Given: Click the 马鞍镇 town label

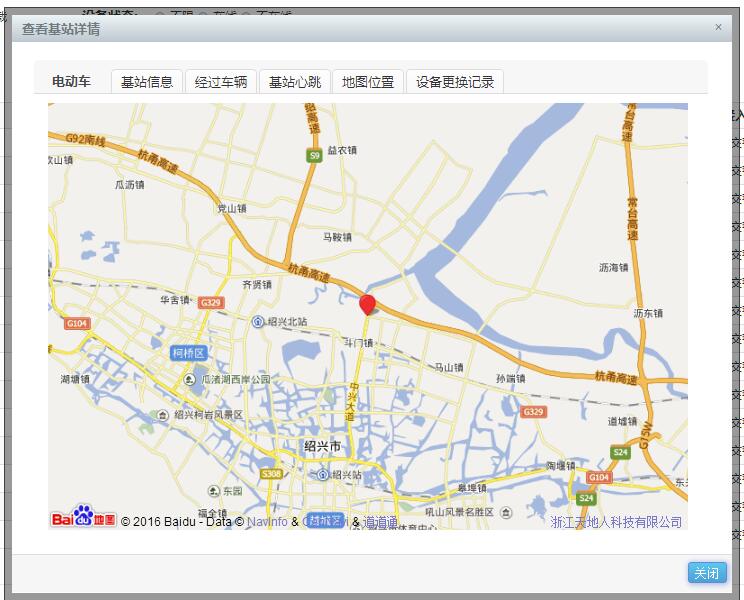Looking at the screenshot, I should 338,237.
